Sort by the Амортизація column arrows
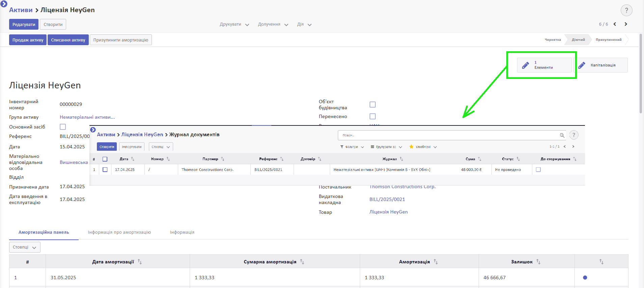The image size is (644, 288). [436, 262]
